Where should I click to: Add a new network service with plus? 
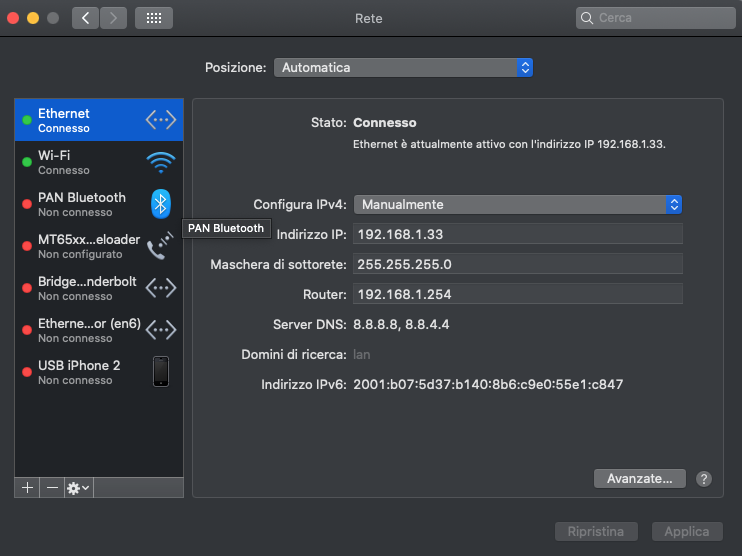click(27, 487)
